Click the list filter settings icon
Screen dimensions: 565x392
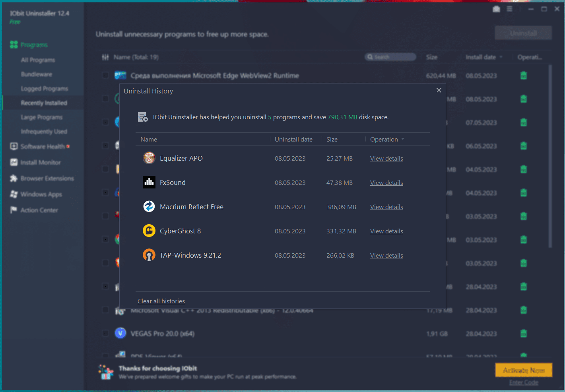(x=105, y=57)
